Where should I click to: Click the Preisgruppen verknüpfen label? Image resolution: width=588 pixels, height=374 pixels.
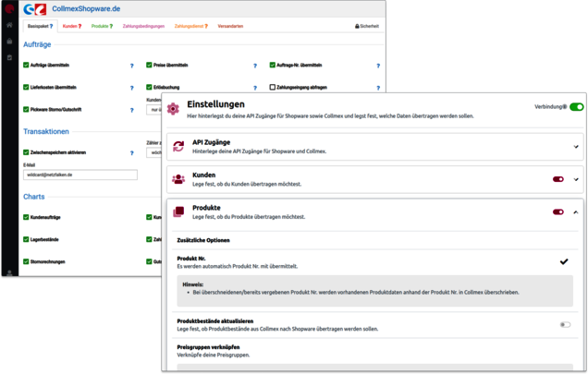point(208,347)
